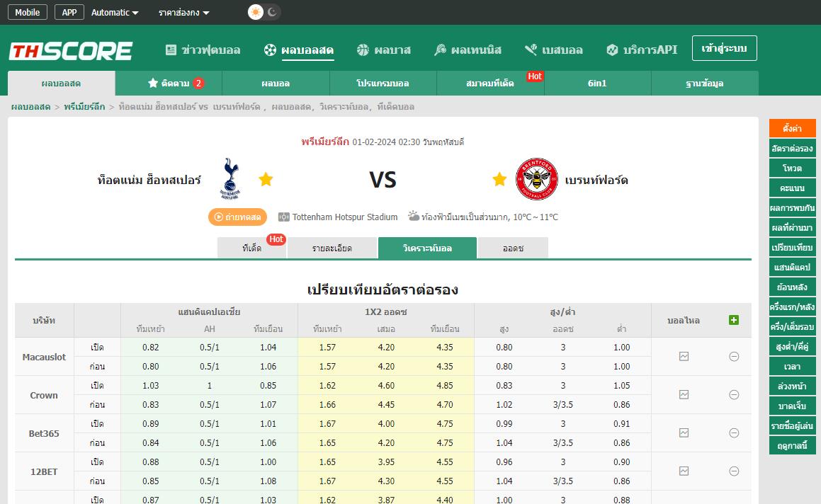Jump to รายชื่อผู้เล่น lineup in sidebar

tap(792, 426)
